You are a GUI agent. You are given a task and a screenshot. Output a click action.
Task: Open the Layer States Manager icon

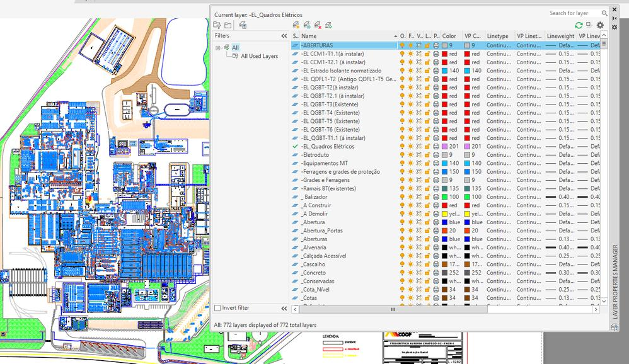coord(243,25)
